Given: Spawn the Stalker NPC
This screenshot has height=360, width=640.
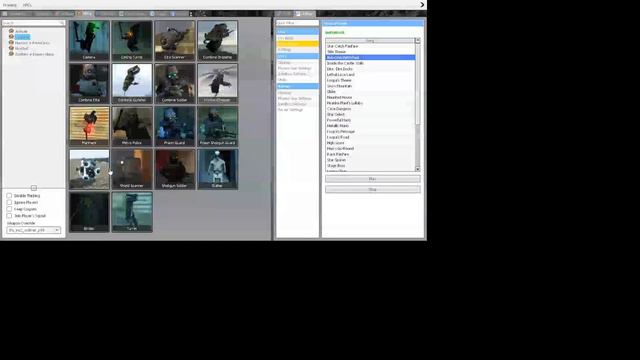Looking at the screenshot, I should [218, 169].
